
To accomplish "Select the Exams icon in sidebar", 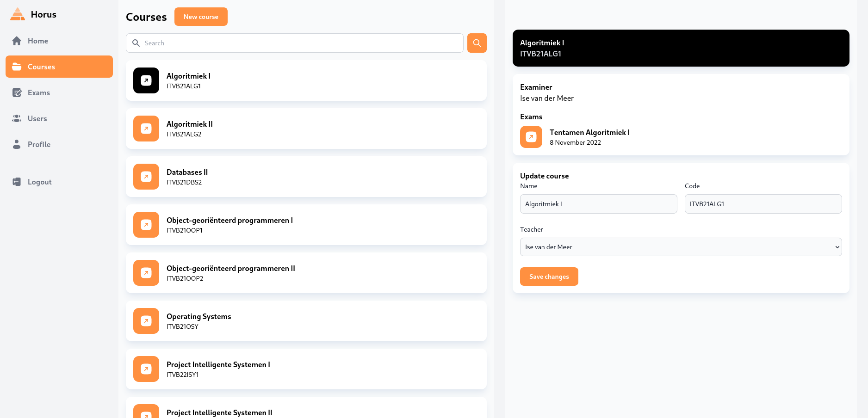I will [17, 92].
